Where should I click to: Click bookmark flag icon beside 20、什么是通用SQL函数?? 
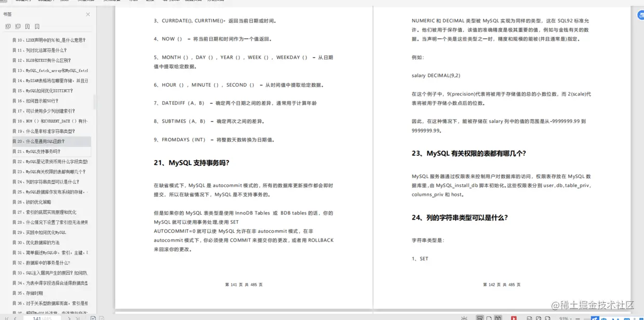(x=14, y=141)
